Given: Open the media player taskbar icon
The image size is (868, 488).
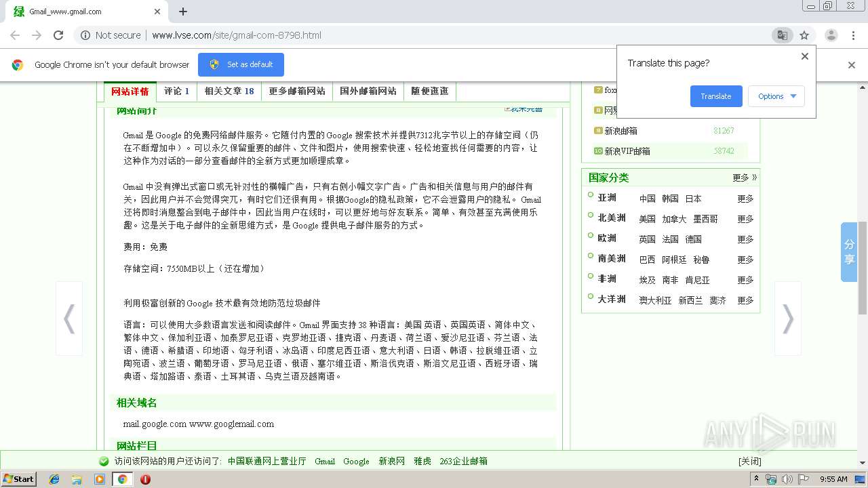Looking at the screenshot, I should [100, 479].
